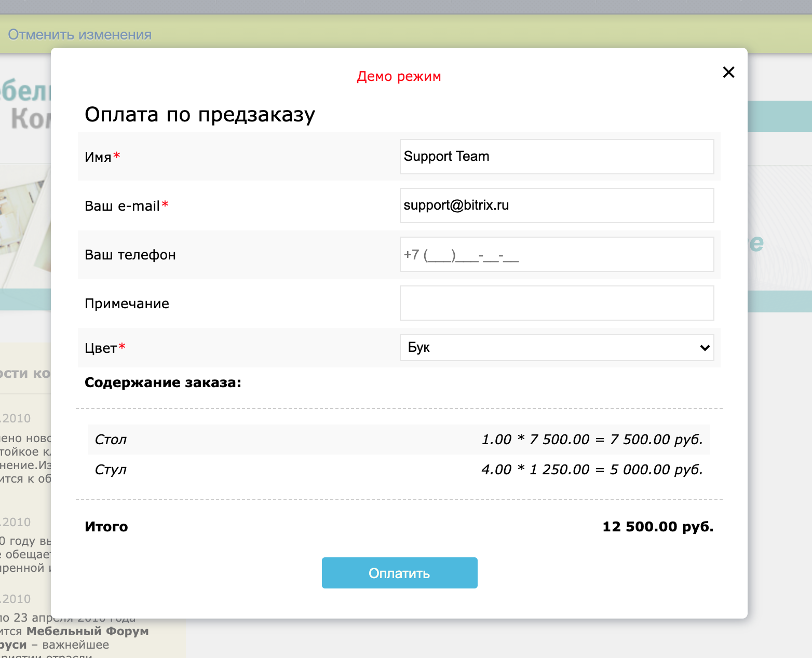This screenshot has width=812, height=658.
Task: Open the Цвет dropdown showing Бук
Action: pyautogui.click(x=557, y=348)
